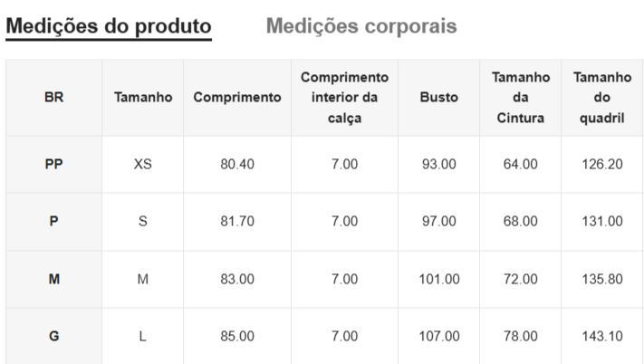Click the 80.40 length value

[237, 164]
